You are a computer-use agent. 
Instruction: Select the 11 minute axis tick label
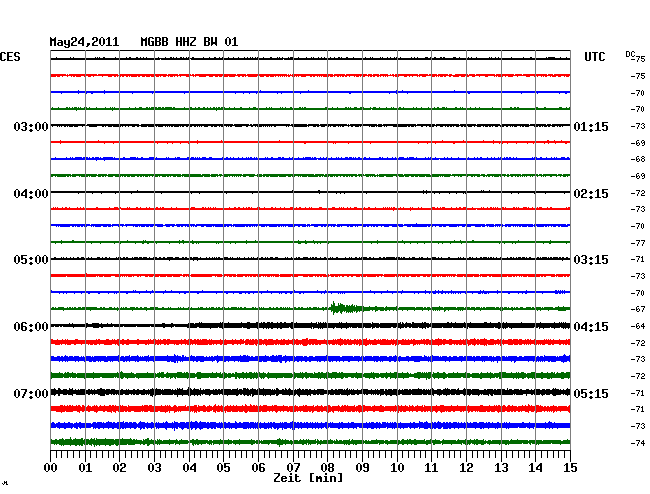coord(431,467)
